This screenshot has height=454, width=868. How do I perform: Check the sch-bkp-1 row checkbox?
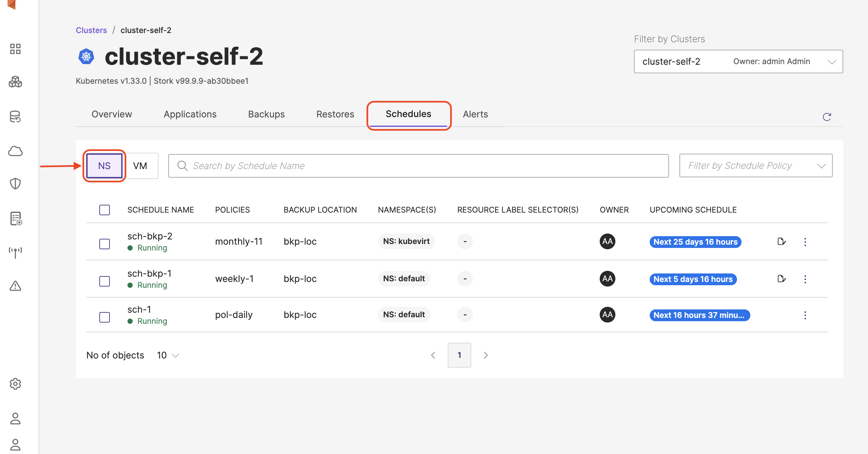(105, 281)
